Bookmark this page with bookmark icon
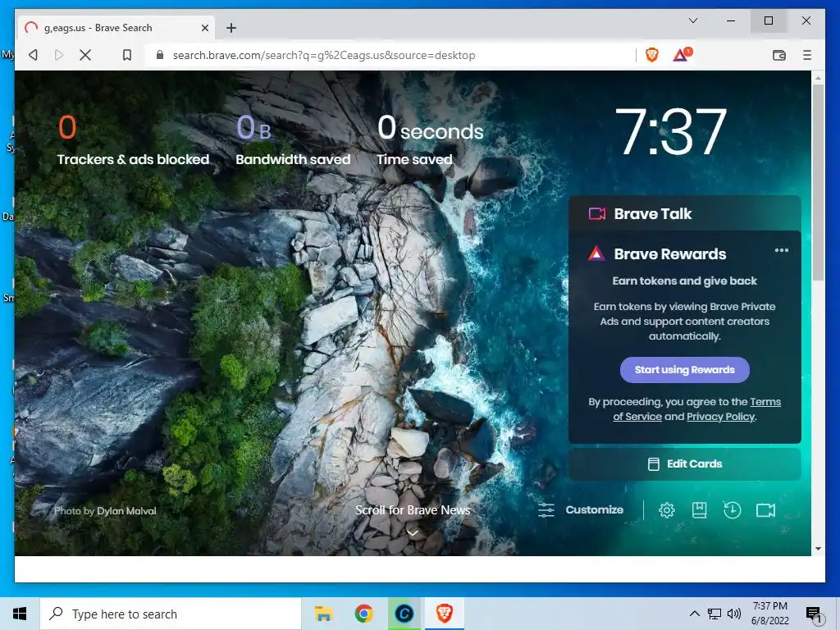The height and width of the screenshot is (630, 840). click(127, 55)
